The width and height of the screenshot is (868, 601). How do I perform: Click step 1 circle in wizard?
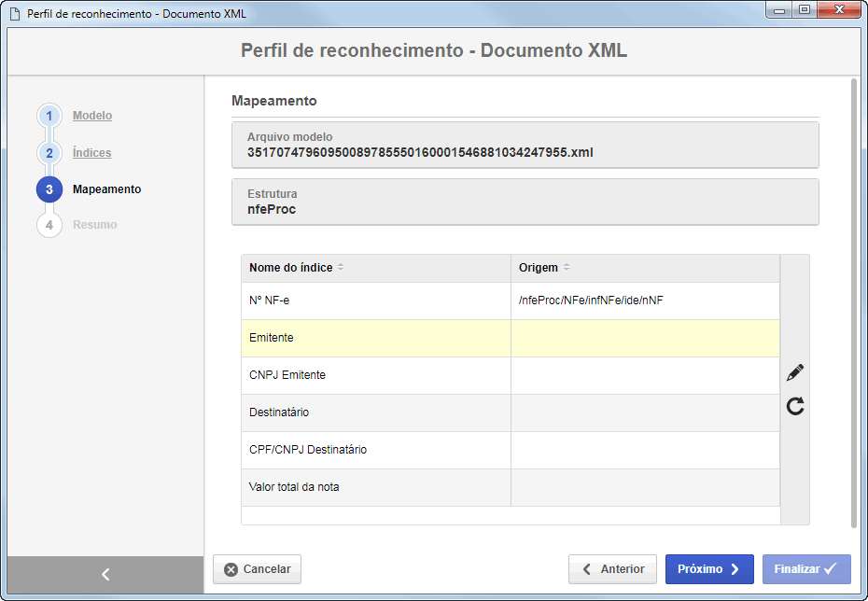pos(49,116)
